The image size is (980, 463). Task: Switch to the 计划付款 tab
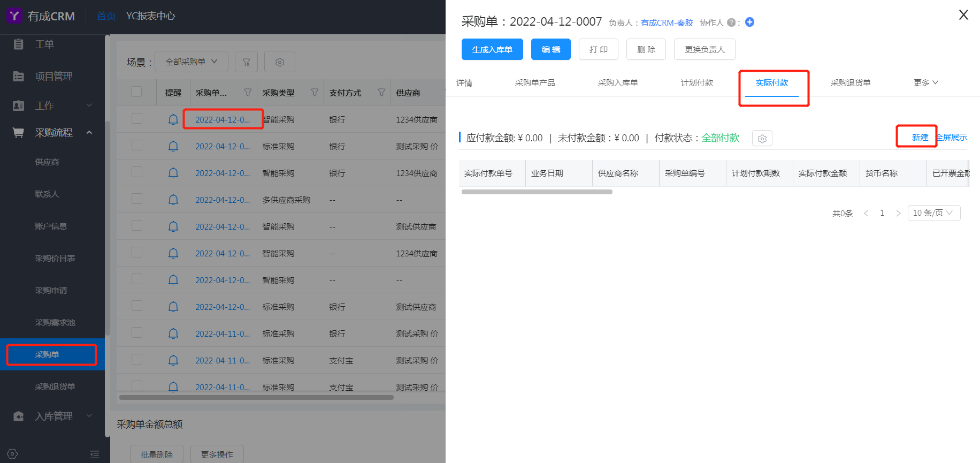pyautogui.click(x=697, y=83)
